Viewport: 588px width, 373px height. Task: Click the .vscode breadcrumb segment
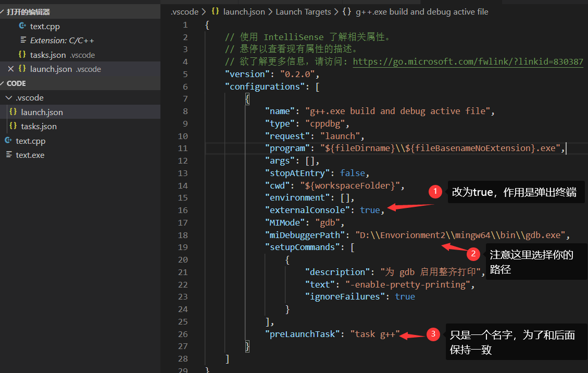click(x=184, y=12)
